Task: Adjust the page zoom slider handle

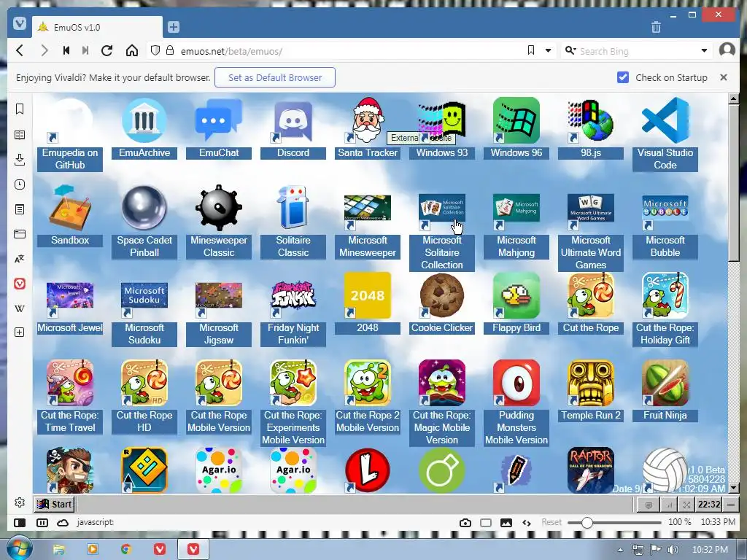Action: tap(587, 522)
